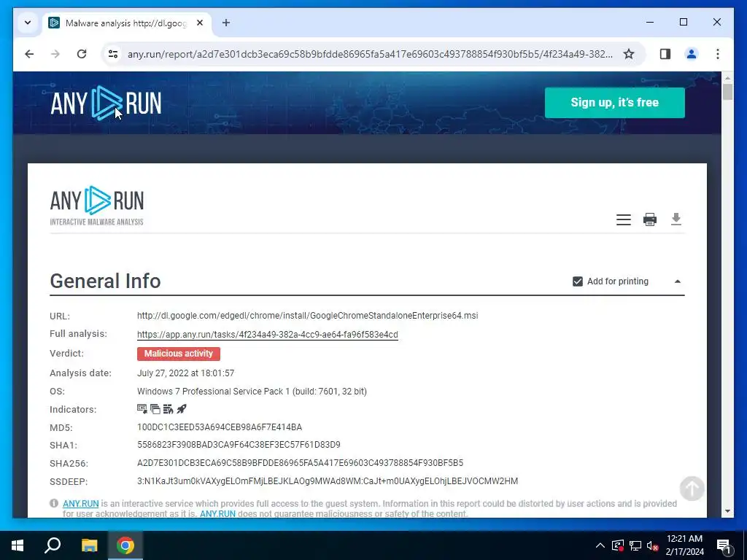The width and height of the screenshot is (747, 560).
Task: Click the page vertical scrollbar thumb
Action: pyautogui.click(x=727, y=91)
